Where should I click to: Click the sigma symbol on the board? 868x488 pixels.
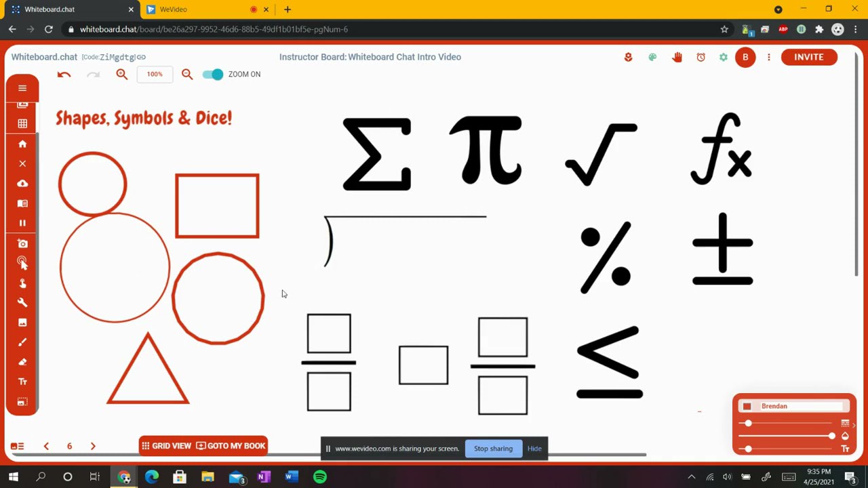click(377, 154)
